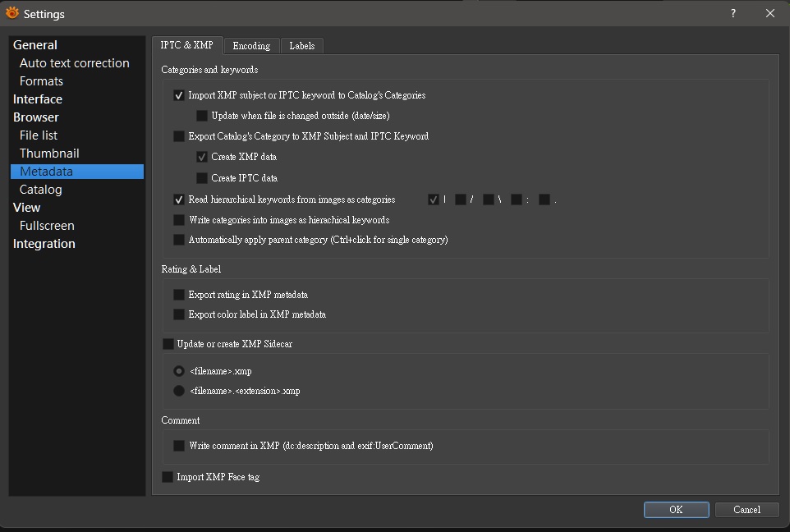The image size is (790, 532).
Task: Enable Export rating in XMP metadata
Action: click(179, 295)
